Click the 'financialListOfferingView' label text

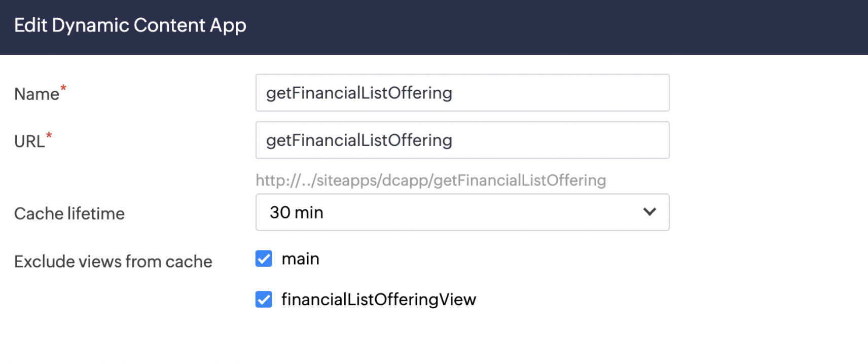pos(379,300)
